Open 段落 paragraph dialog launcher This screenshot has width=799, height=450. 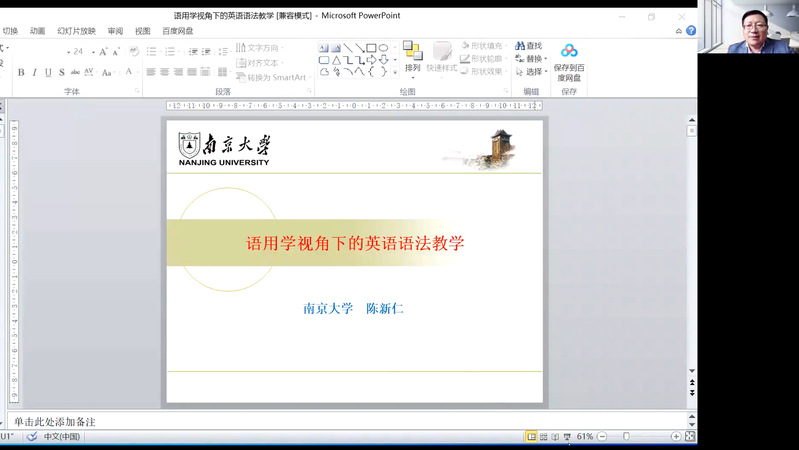coord(309,91)
